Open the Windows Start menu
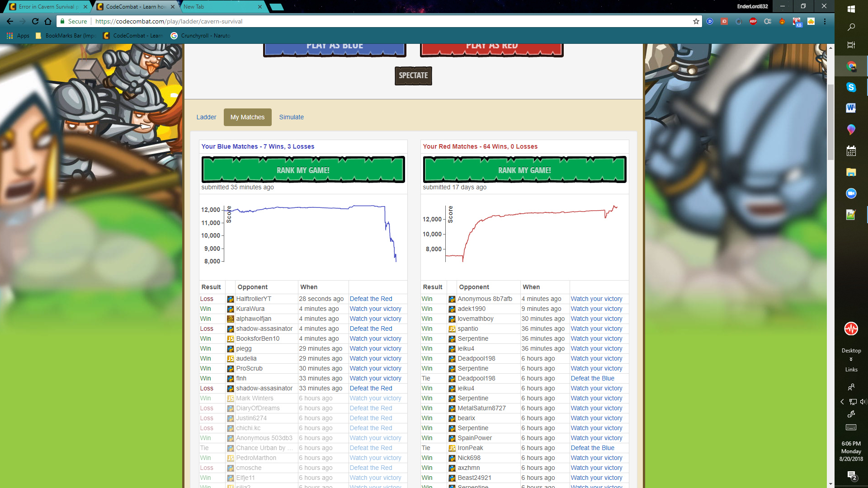The height and width of the screenshot is (488, 868). 851,9
